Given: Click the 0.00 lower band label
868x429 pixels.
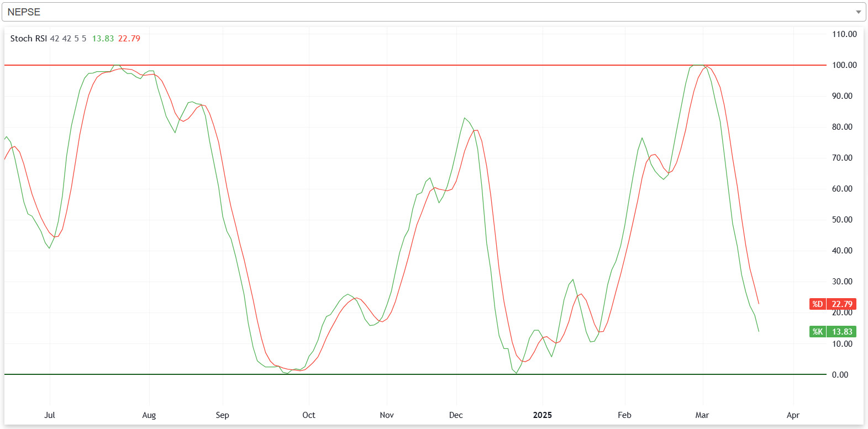Looking at the screenshot, I should (x=840, y=375).
